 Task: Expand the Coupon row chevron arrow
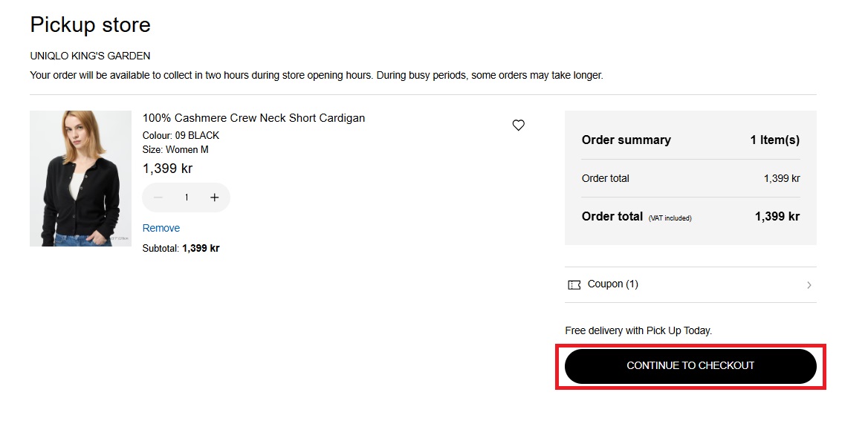(x=809, y=285)
